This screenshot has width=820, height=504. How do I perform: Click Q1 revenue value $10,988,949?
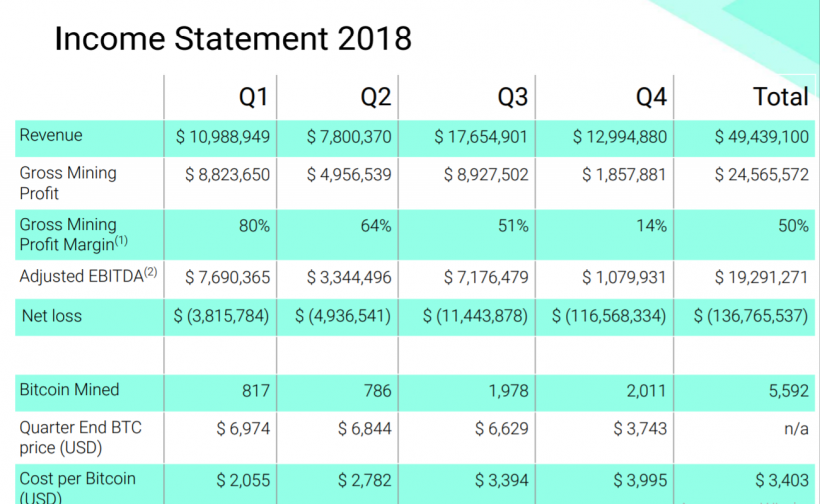click(222, 137)
